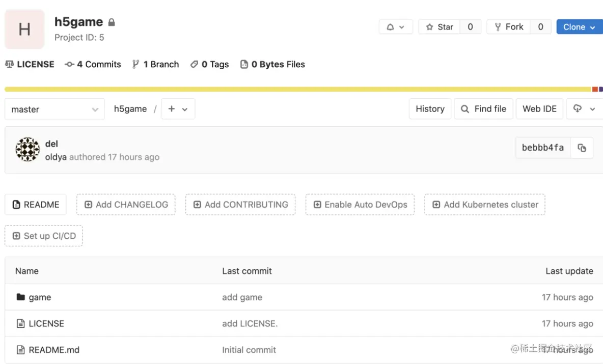Click the h5game project avatar
Image resolution: width=603 pixels, height=364 pixels.
coord(24,30)
